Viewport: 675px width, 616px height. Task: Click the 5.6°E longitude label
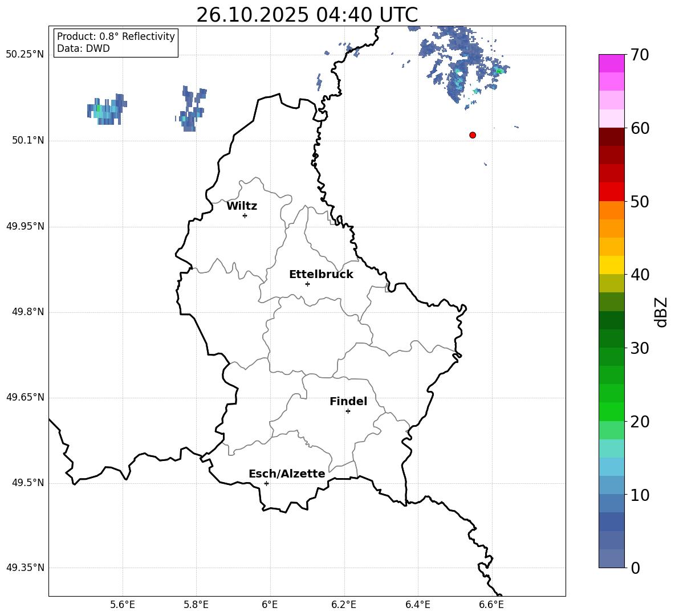tap(123, 605)
